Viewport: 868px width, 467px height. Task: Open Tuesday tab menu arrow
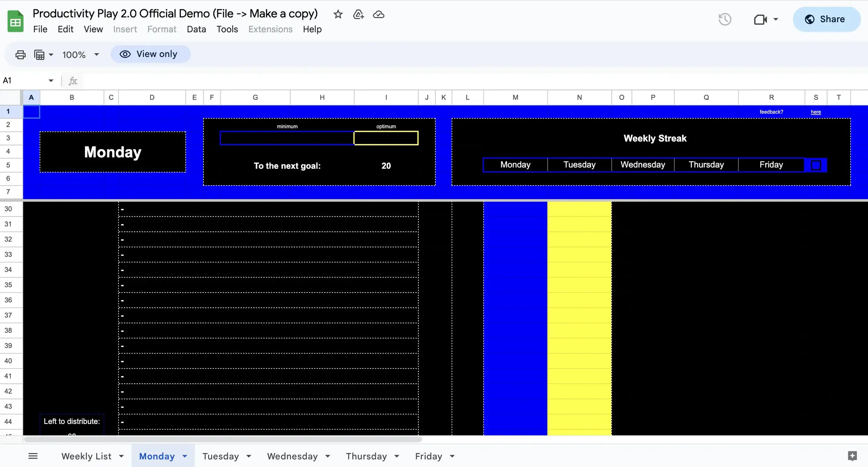tap(249, 456)
